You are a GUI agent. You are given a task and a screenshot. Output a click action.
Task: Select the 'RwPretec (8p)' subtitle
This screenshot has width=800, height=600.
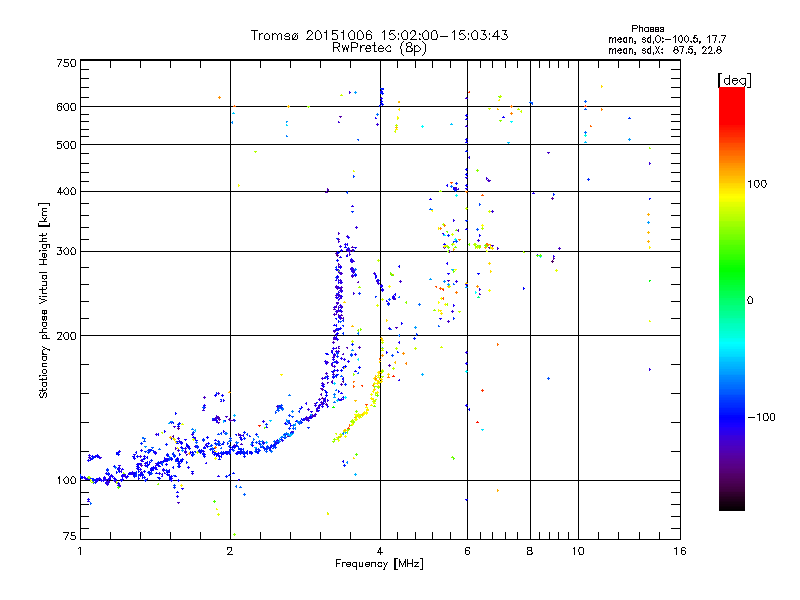[x=379, y=48]
